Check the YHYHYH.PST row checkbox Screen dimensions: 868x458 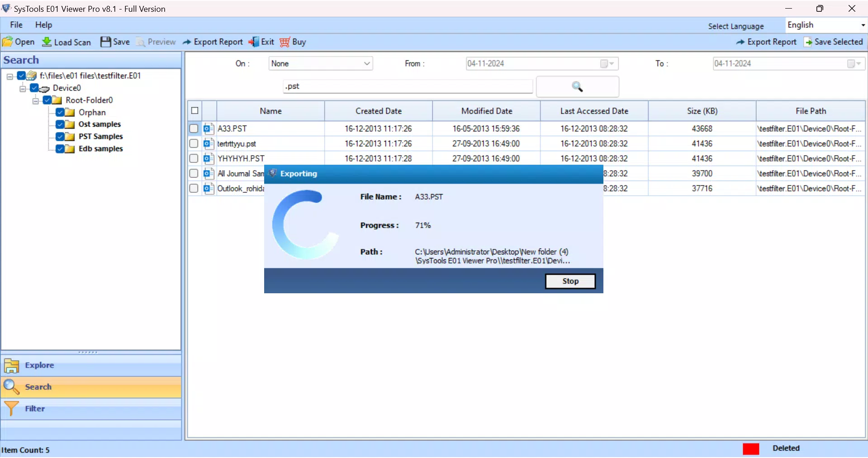point(194,158)
